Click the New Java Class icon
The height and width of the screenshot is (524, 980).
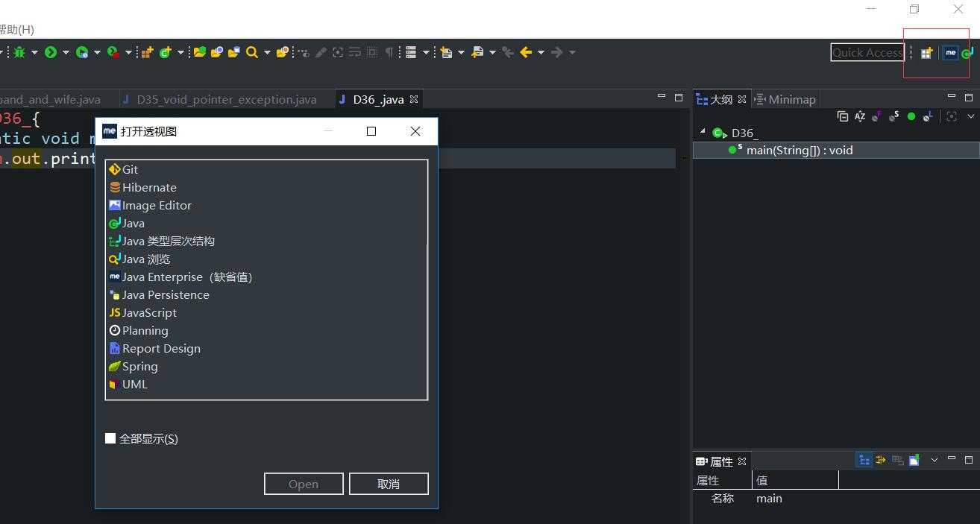click(165, 52)
